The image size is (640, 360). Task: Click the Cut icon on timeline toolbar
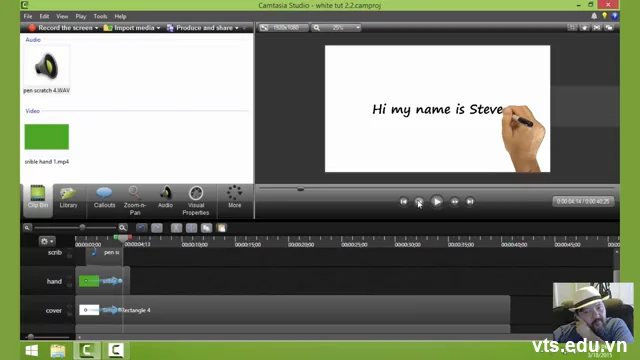pyautogui.click(x=176, y=228)
